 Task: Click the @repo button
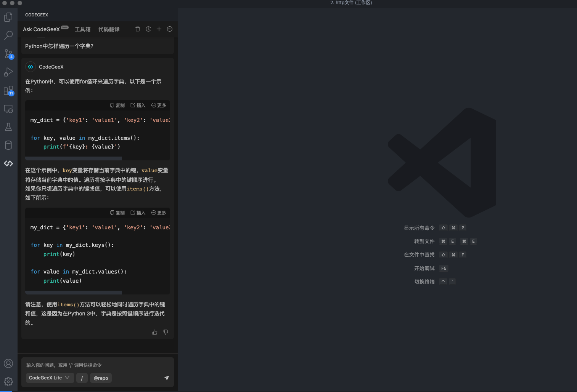pos(101,378)
